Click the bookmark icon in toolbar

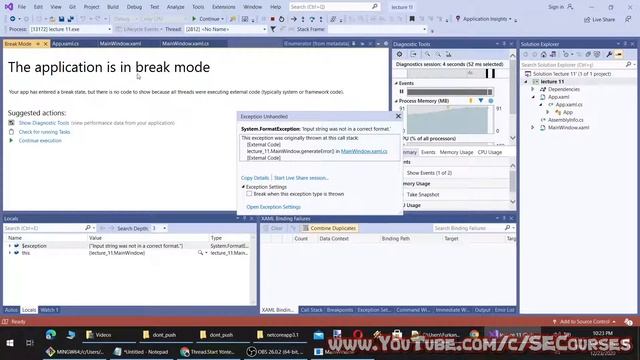pyautogui.click(x=412, y=19)
